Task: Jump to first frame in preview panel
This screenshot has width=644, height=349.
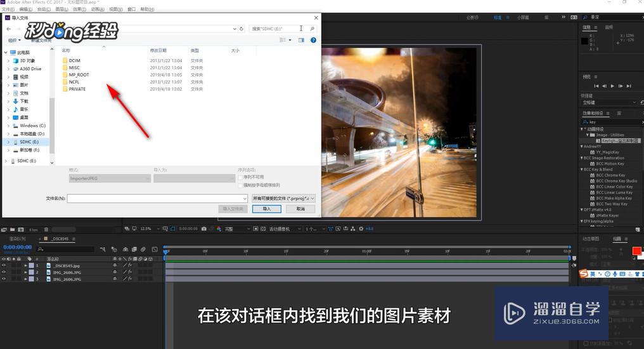Action: pyautogui.click(x=596, y=86)
